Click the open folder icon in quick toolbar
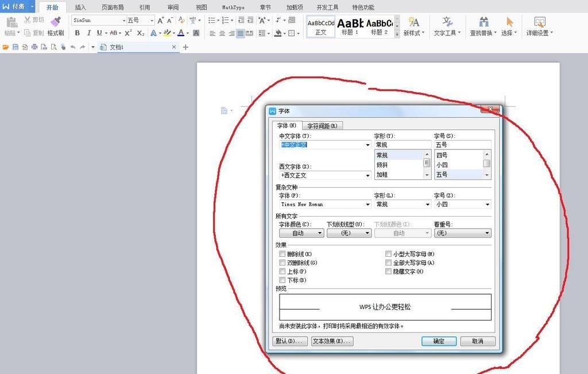The image size is (588, 374). click(6, 47)
